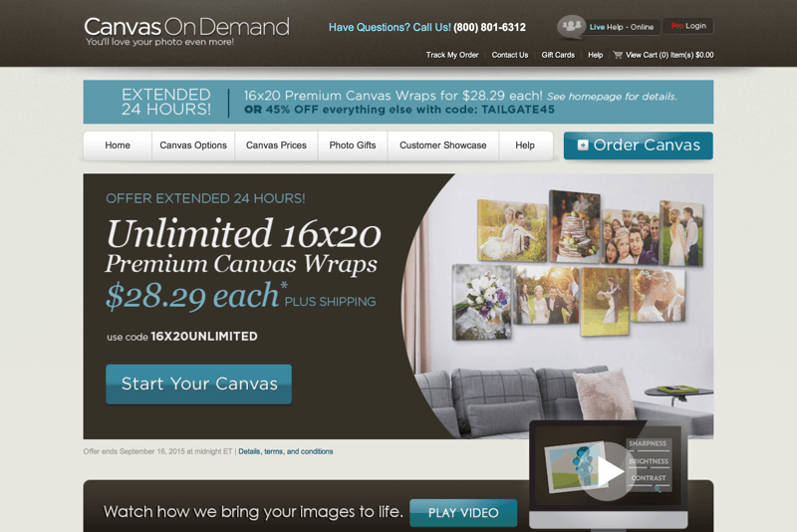The height and width of the screenshot is (532, 797).
Task: Play the video on the monitor
Action: (x=608, y=471)
